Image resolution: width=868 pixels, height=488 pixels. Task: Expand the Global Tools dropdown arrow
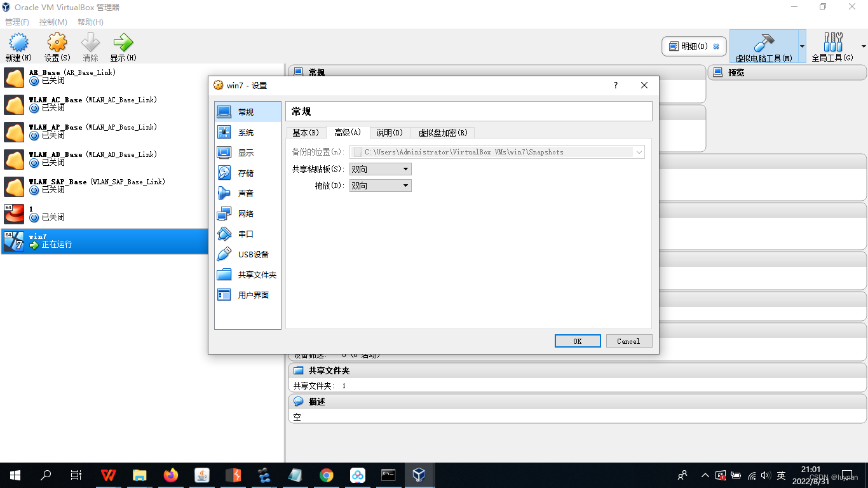(x=863, y=46)
